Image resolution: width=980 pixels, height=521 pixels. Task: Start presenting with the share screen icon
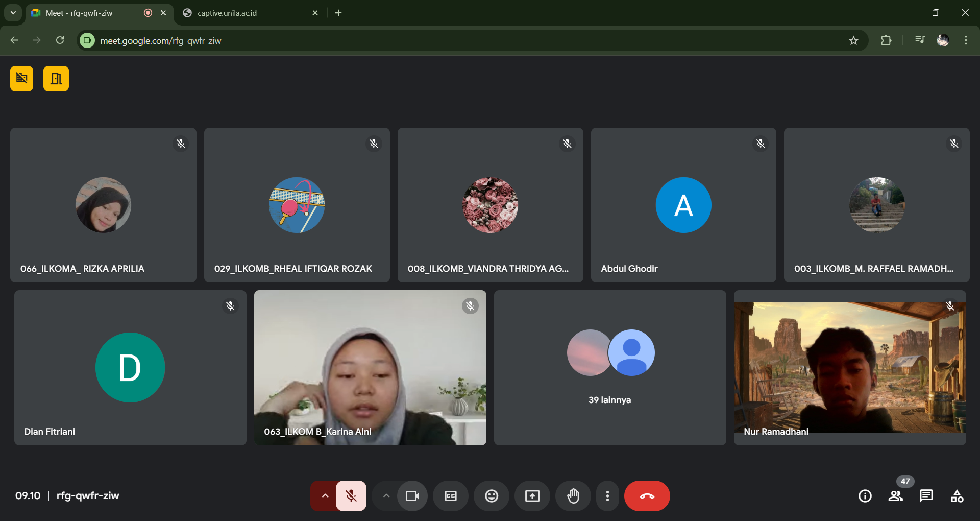[x=532, y=496]
